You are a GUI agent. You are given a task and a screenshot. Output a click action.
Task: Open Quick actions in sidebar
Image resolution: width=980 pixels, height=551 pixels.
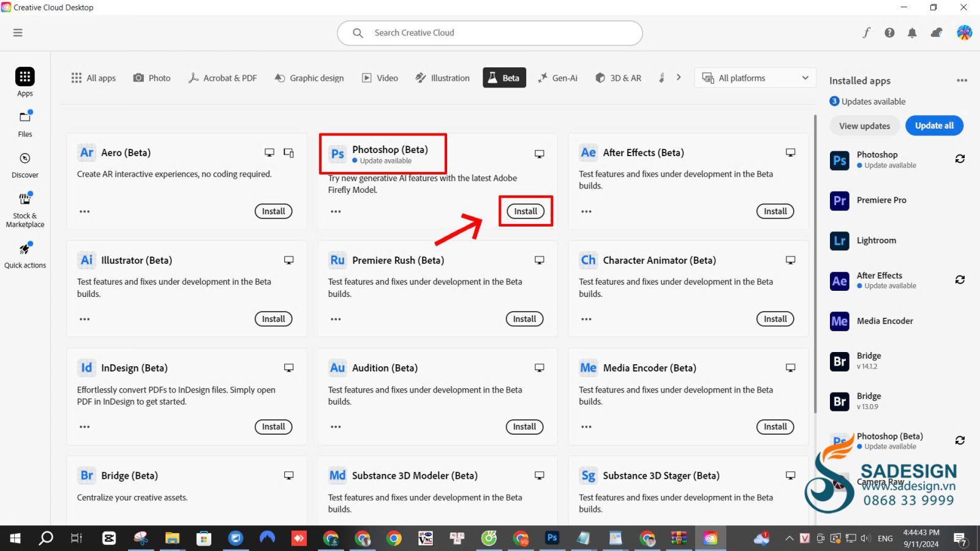coord(25,255)
